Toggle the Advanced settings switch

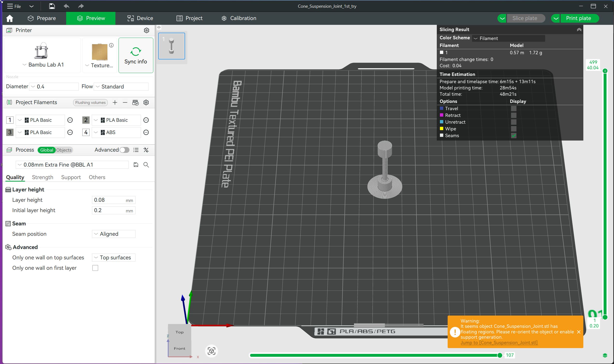(124, 150)
